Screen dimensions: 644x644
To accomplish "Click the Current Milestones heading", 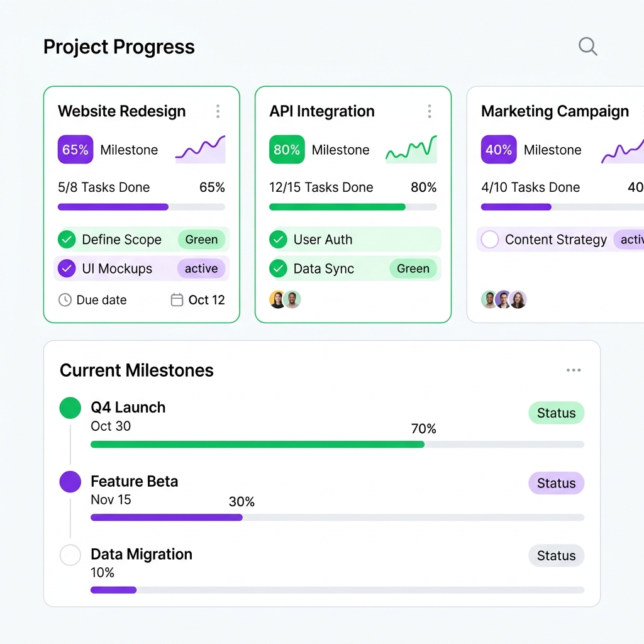I will (136, 370).
